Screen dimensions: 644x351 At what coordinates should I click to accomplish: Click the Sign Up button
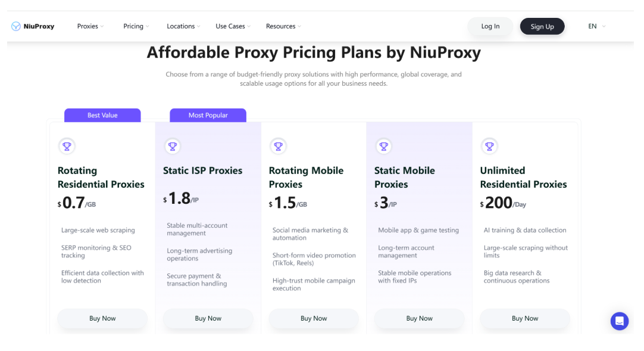point(542,26)
